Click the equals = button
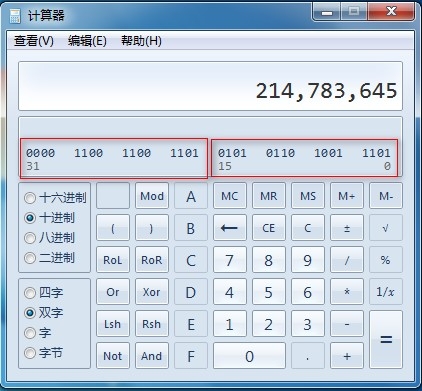Screen dimensions: 422x391 pyautogui.click(x=386, y=340)
